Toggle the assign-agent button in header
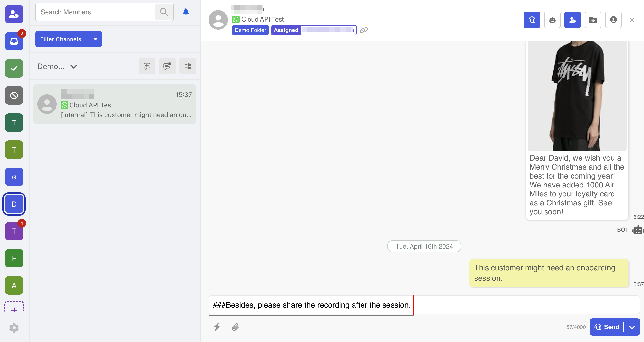 [x=572, y=20]
